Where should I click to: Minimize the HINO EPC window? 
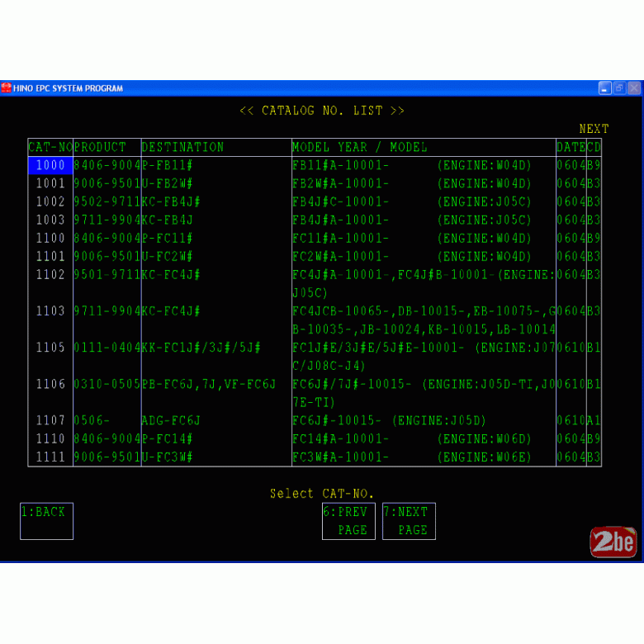pyautogui.click(x=604, y=88)
